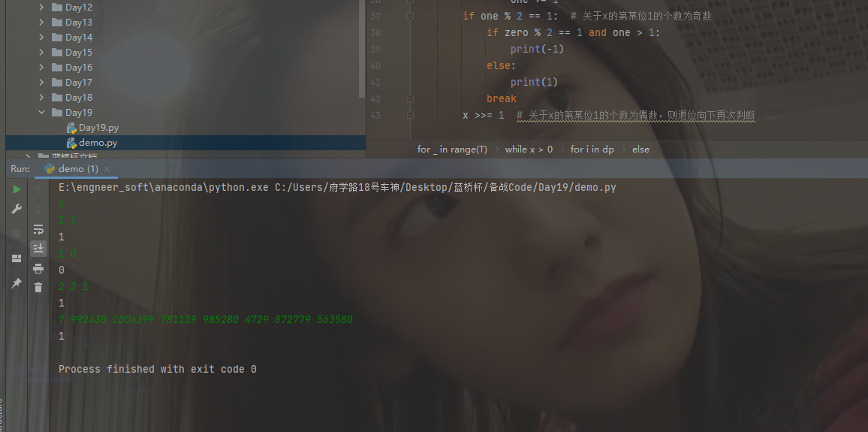Screen dimensions: 868x432
Task: Expand the Day16 folder chevron
Action: (x=41, y=67)
